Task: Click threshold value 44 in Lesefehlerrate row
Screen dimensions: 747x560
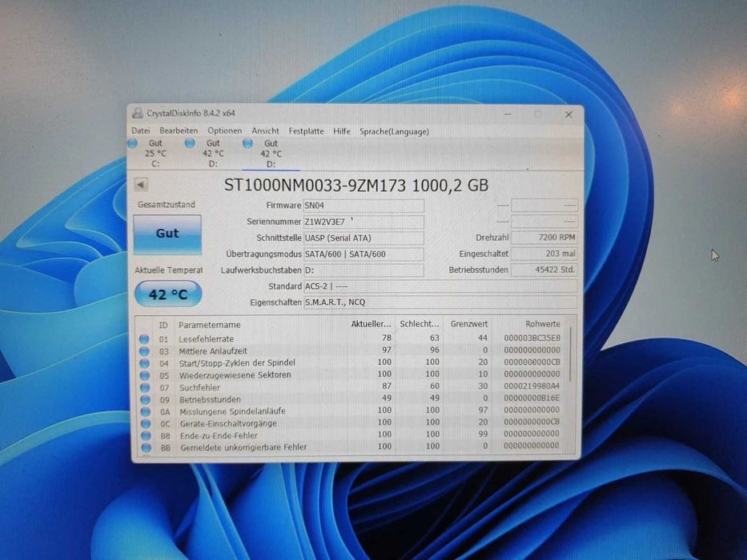Action: pos(483,338)
